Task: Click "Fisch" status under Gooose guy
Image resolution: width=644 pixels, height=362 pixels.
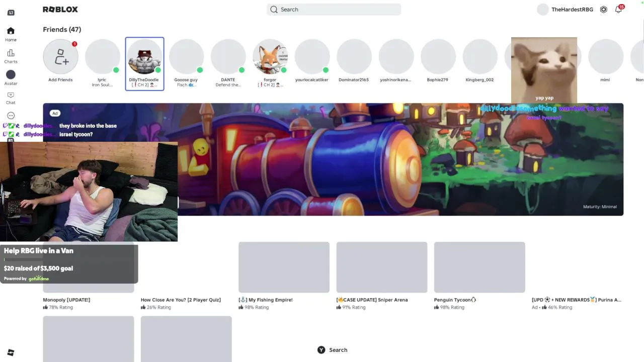Action: tap(186, 85)
